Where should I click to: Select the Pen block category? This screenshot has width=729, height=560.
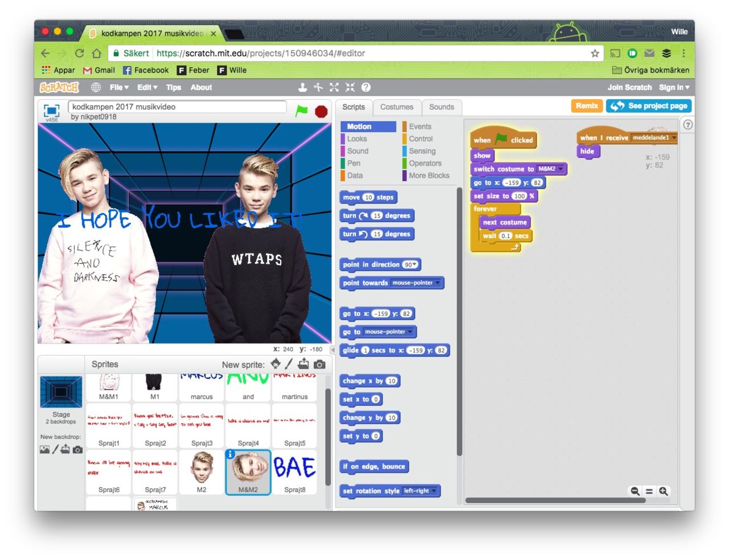click(x=354, y=163)
